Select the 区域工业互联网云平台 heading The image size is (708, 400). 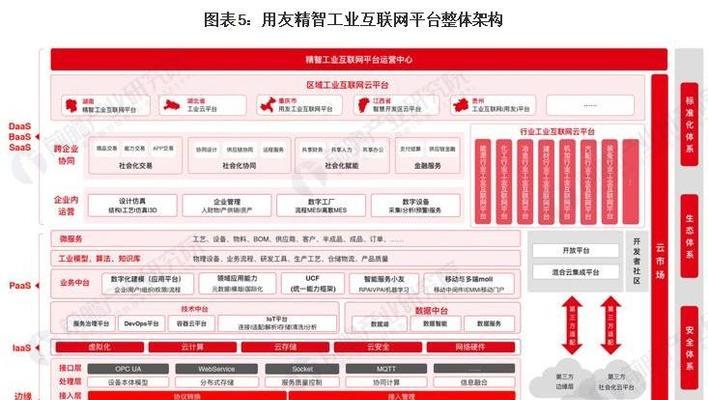[347, 85]
